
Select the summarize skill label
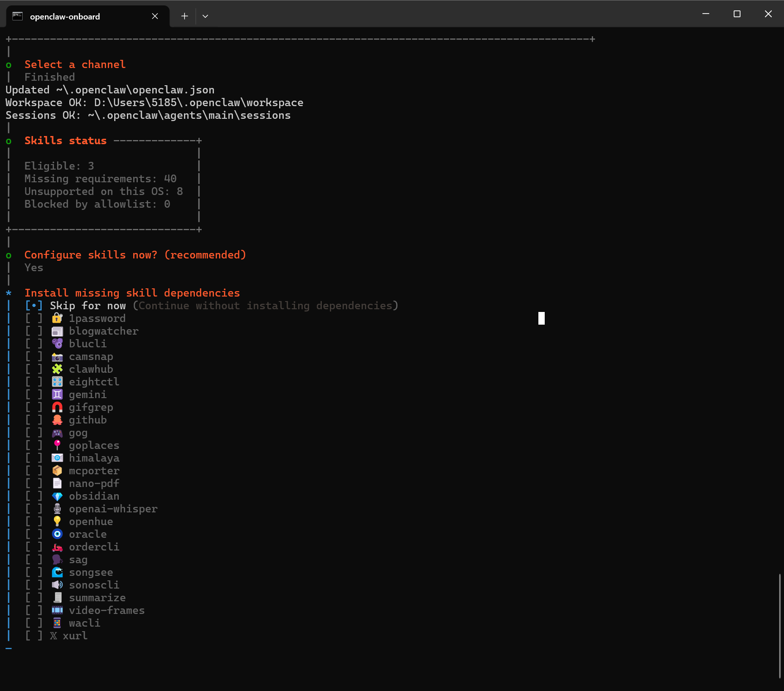point(97,598)
